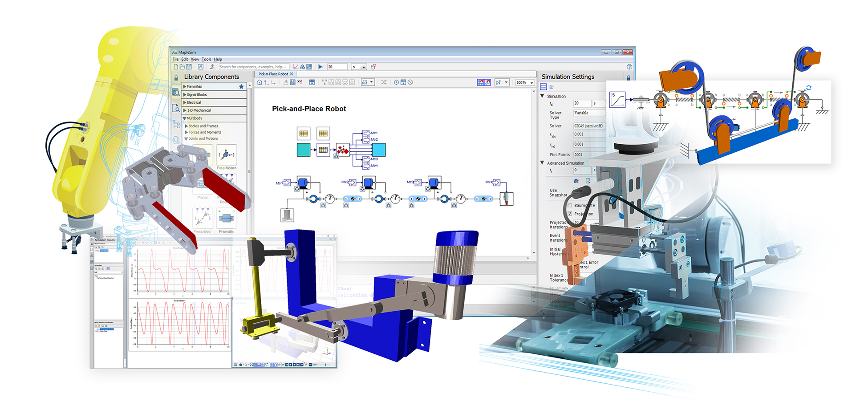Image resolution: width=868 pixels, height=414 pixels.
Task: Click the Free Motion joint component
Action: [x=227, y=155]
